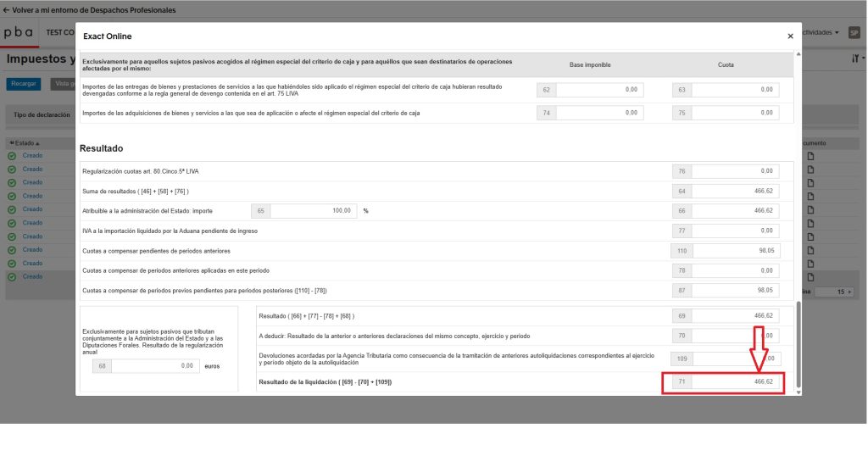Close the Exact Online dialog
868x456 pixels.
pyautogui.click(x=790, y=36)
